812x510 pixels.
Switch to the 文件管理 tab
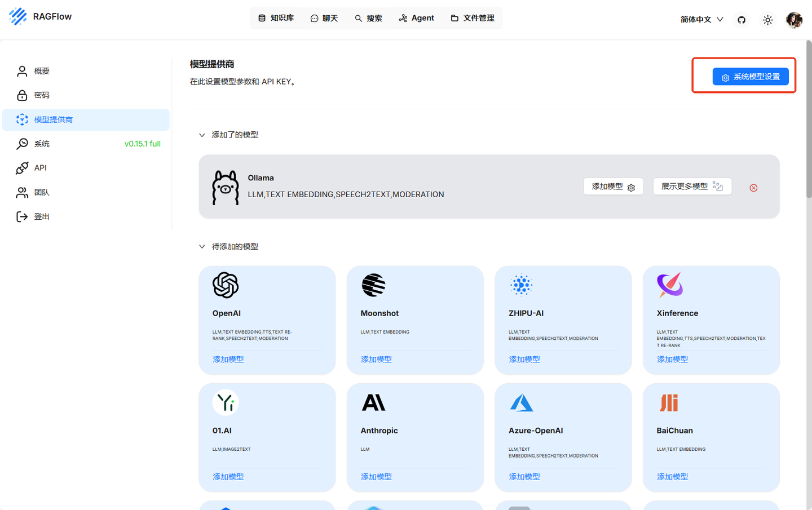(473, 18)
